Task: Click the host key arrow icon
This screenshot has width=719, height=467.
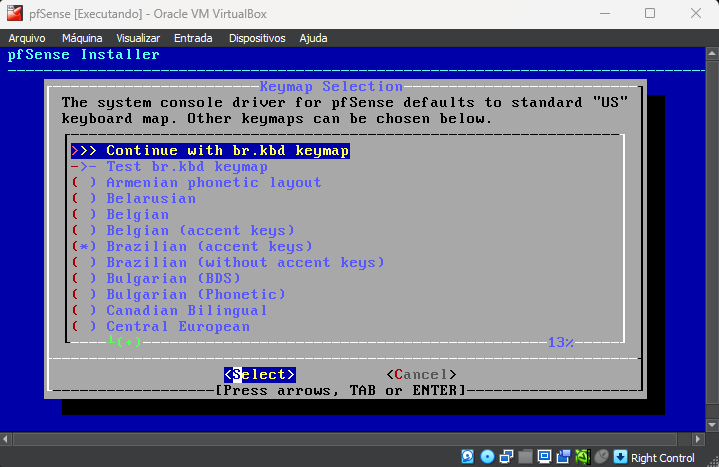Action: coord(620,457)
